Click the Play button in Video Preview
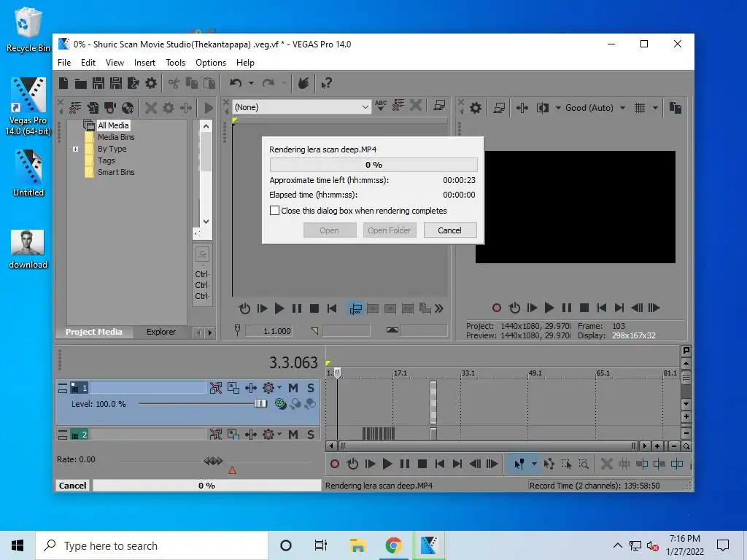Screen dimensions: 747x560 [549, 308]
